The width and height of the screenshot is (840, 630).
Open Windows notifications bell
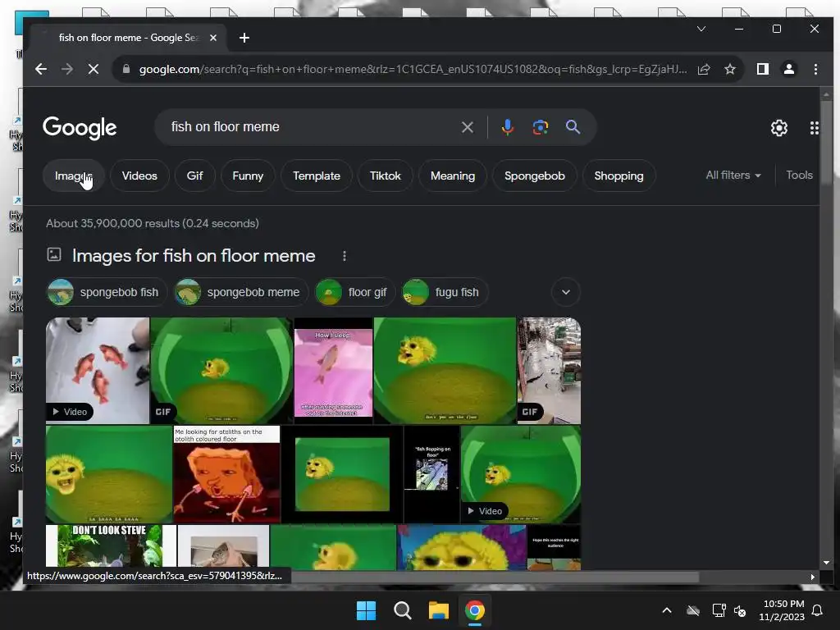click(x=817, y=610)
